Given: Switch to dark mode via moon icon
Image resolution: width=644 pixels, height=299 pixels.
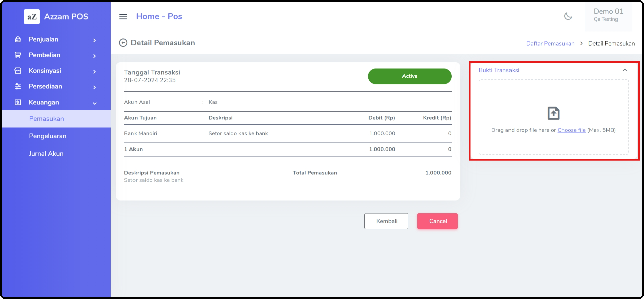Looking at the screenshot, I should click(568, 16).
